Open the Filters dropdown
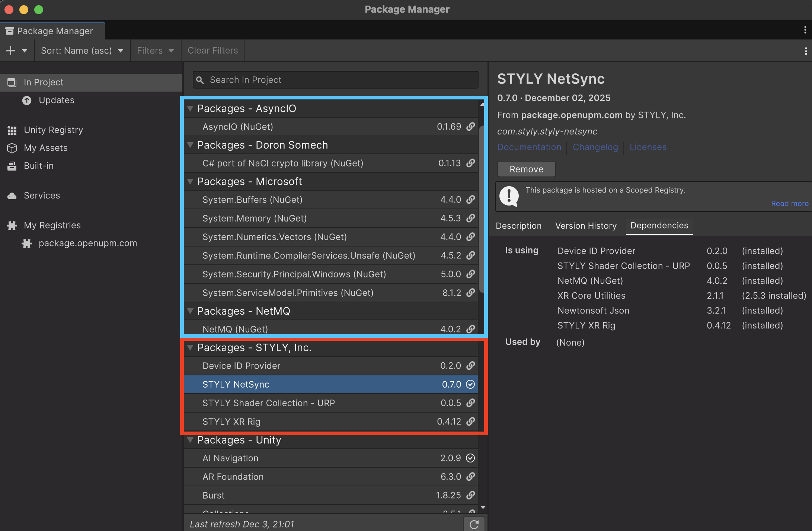812x531 pixels. 155,51
